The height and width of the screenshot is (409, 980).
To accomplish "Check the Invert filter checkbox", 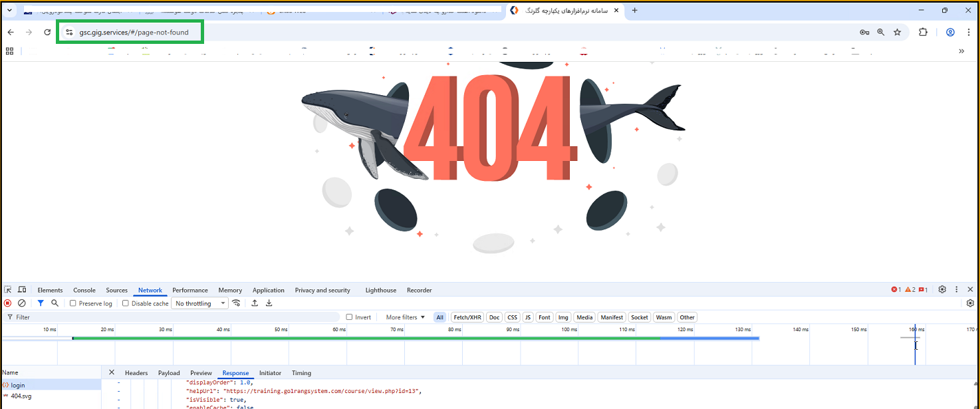I will point(350,317).
